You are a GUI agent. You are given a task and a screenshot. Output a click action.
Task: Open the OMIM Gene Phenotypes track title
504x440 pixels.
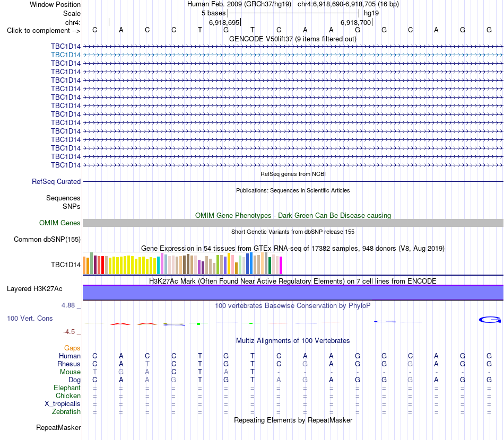pyautogui.click(x=293, y=216)
